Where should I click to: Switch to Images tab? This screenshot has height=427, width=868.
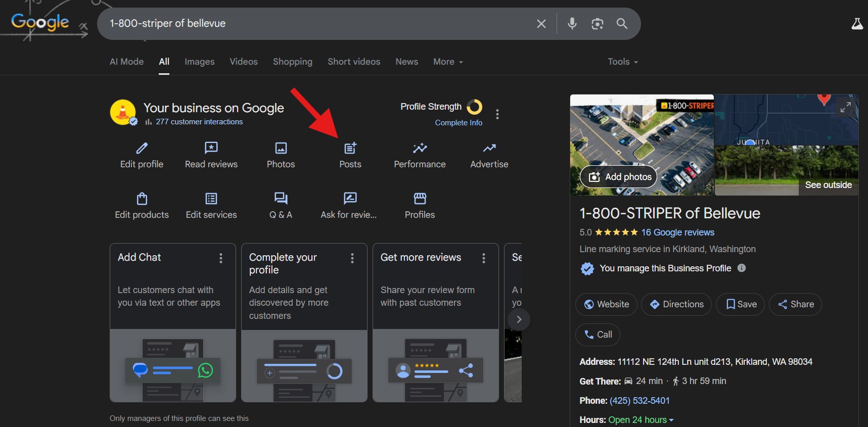tap(199, 62)
